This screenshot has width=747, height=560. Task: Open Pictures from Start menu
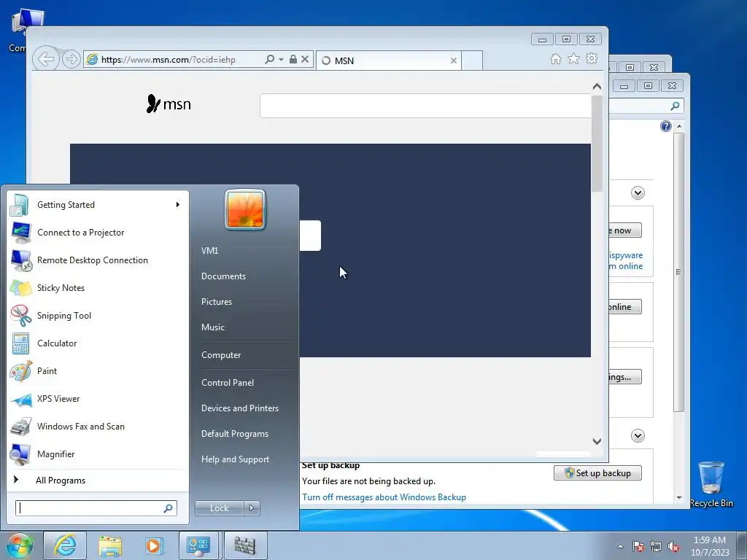click(x=217, y=302)
